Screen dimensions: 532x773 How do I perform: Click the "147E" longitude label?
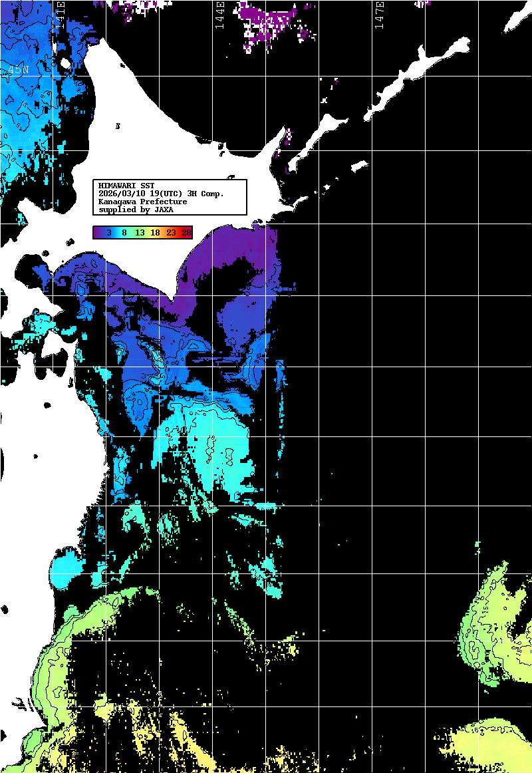tap(378, 15)
